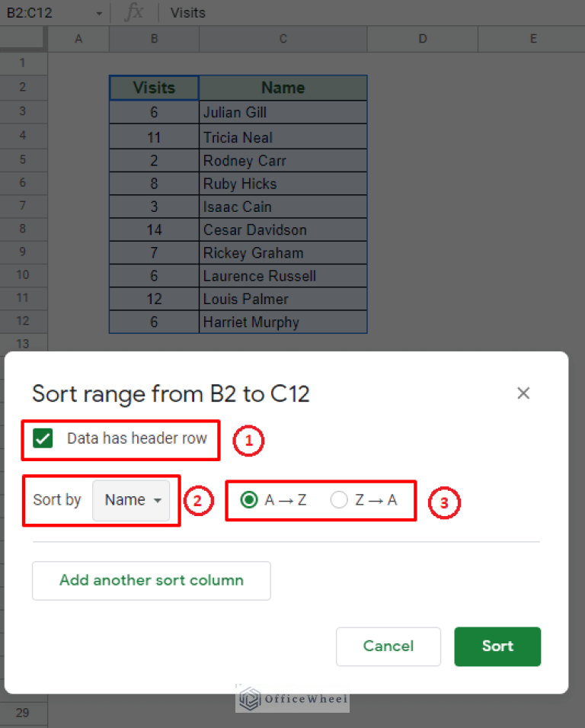
Task: Click the OfficeWheel logo watermark
Action: [292, 698]
